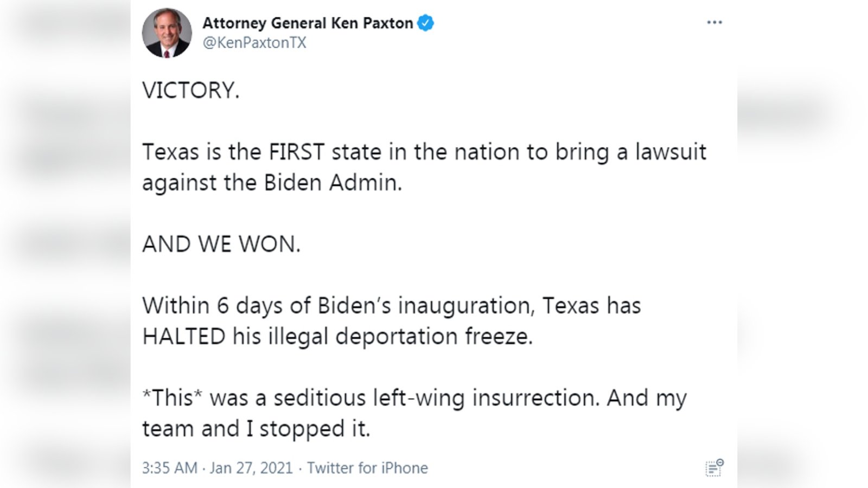
Task: Click the 'team and I stopped it.' line
Action: coord(256,429)
